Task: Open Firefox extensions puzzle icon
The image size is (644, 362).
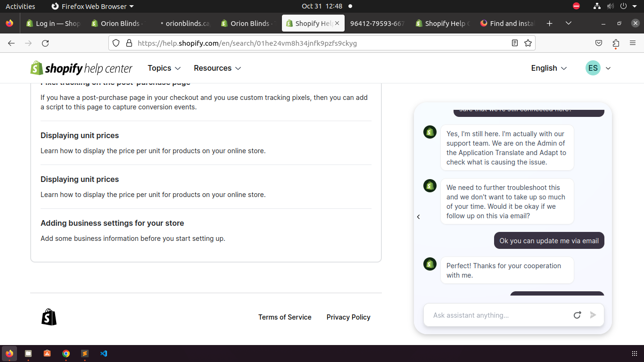Action: [x=616, y=43]
